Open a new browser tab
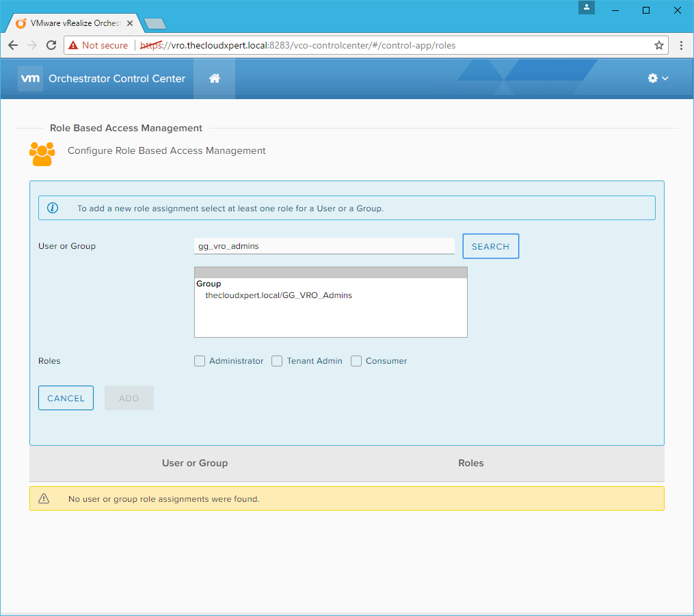This screenshot has height=616, width=694. pos(156,24)
